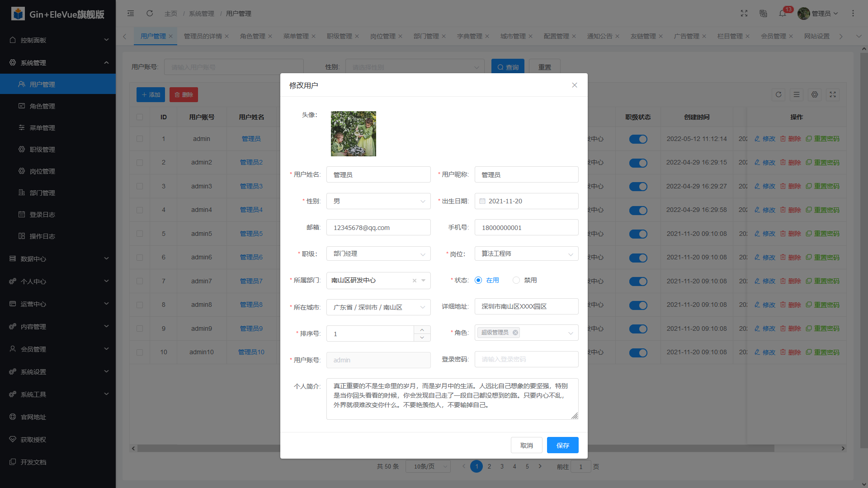Open the notification bell icon
Screen dimensions: 868x488
782,14
